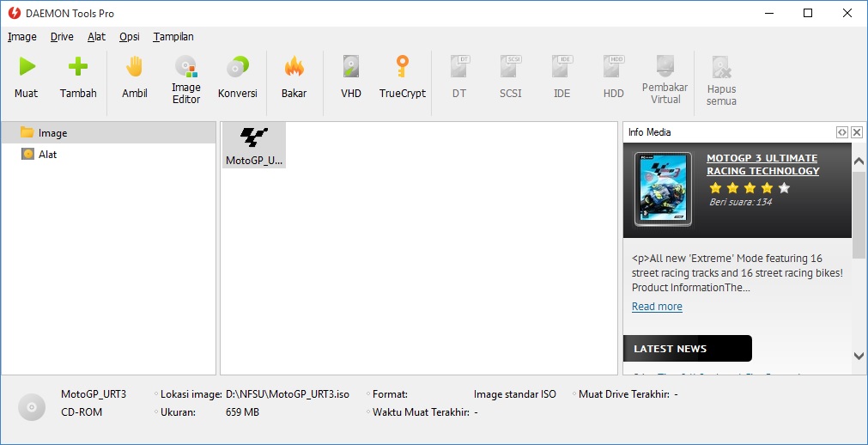
Task: Select the Image folder in tree
Action: coord(108,133)
